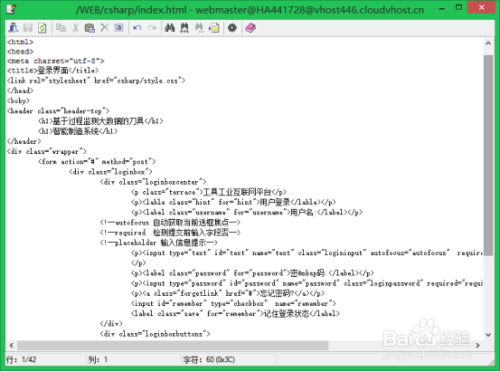Viewport: 500px width, 372px height.
Task: Click the placeholder comment line
Action: point(159,243)
